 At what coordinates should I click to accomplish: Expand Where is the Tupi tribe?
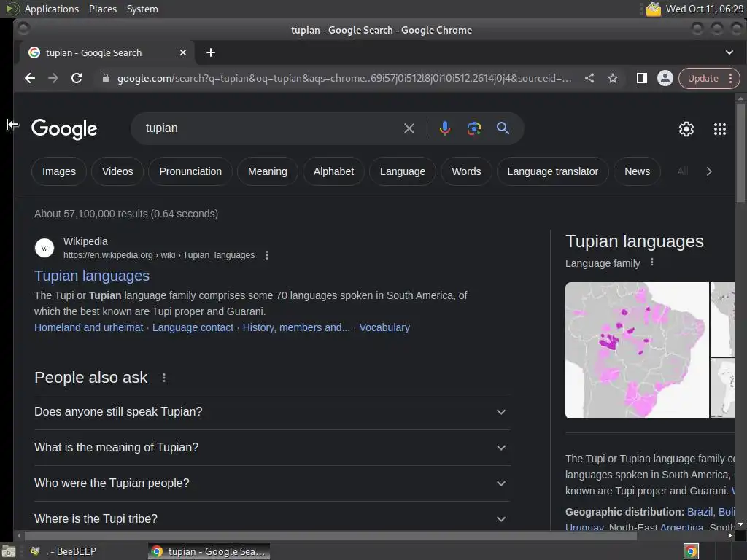(x=271, y=518)
